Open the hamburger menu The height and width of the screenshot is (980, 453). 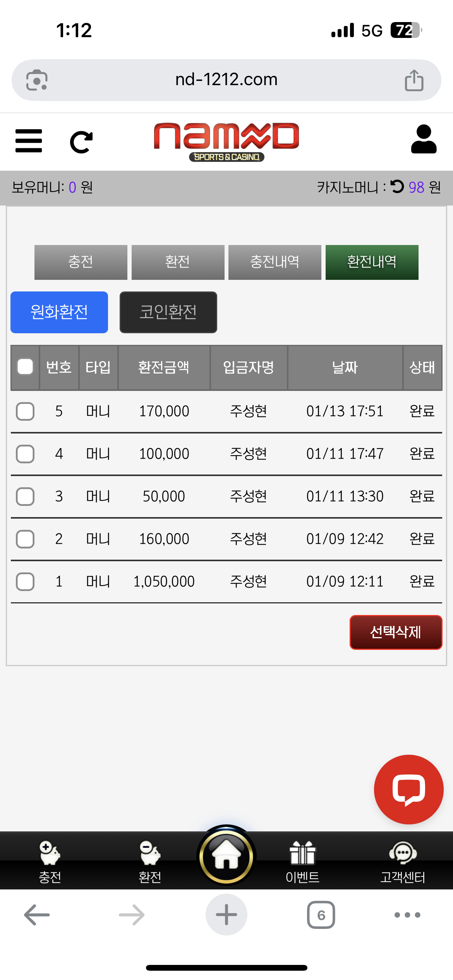pyautogui.click(x=29, y=141)
